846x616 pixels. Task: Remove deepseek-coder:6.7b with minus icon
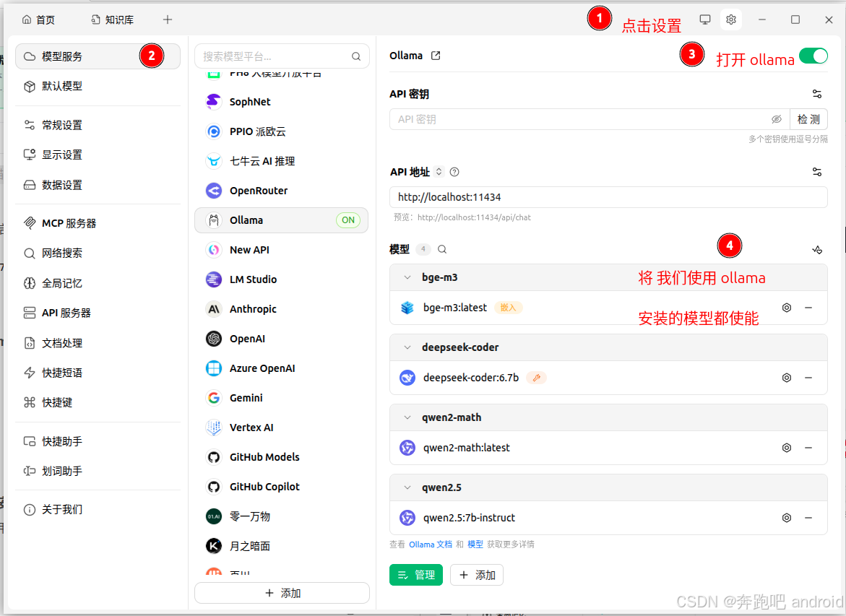coord(808,378)
